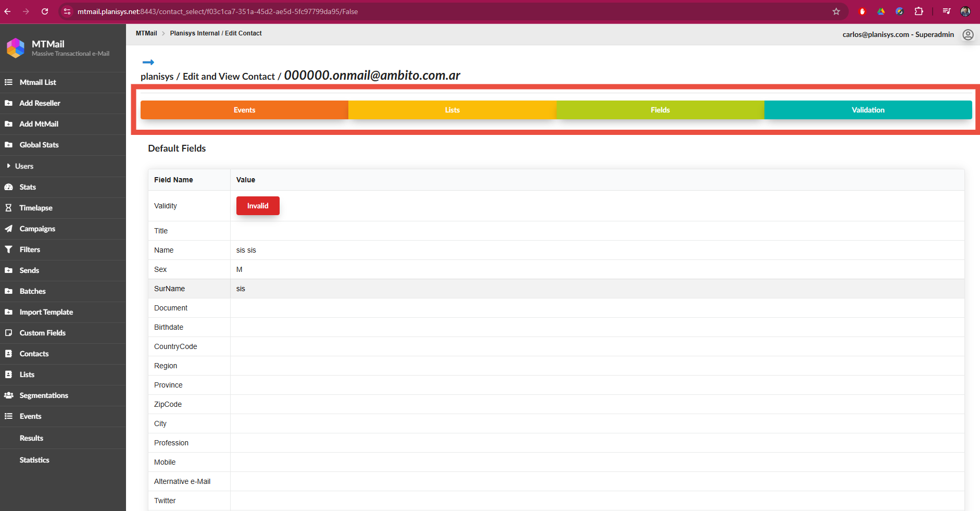Viewport: 980px width, 511px height.
Task: Switch to the Events tab
Action: point(244,110)
